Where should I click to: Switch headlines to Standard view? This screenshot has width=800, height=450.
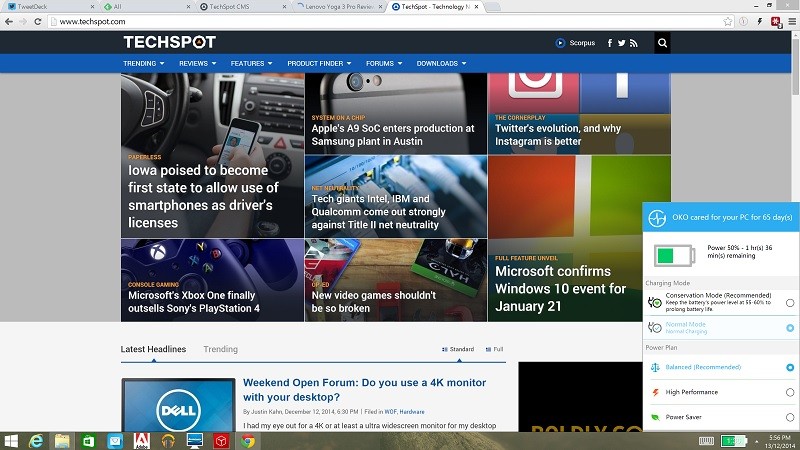click(x=458, y=349)
